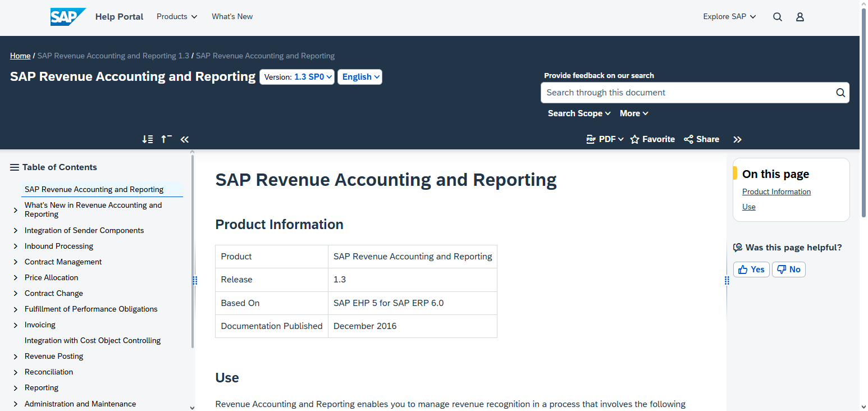The image size is (868, 411).
Task: Hide the right side panel
Action: pos(738,139)
